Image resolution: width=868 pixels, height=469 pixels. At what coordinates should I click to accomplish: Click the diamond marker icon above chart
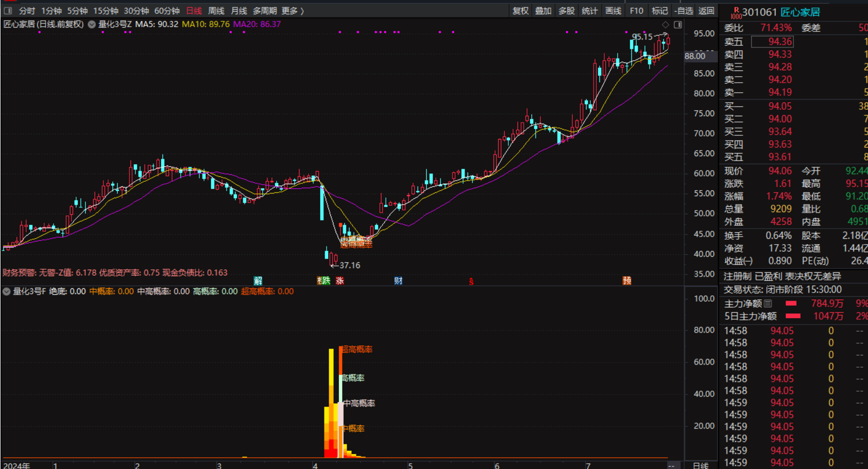tap(665, 25)
